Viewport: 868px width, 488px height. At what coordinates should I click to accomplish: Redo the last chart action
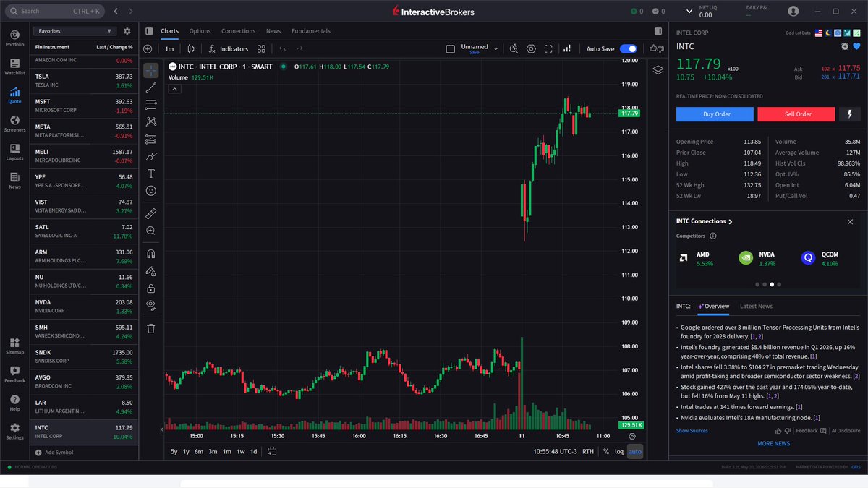coord(301,49)
